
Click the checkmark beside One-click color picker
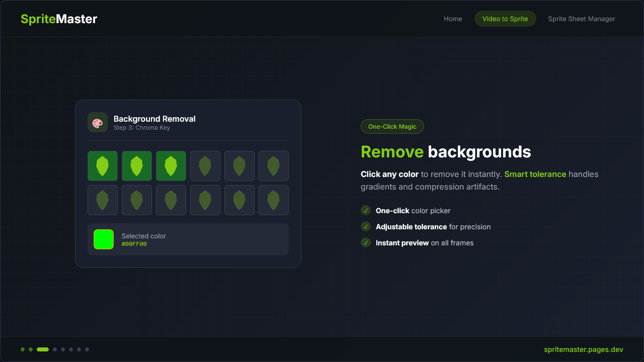point(366,210)
